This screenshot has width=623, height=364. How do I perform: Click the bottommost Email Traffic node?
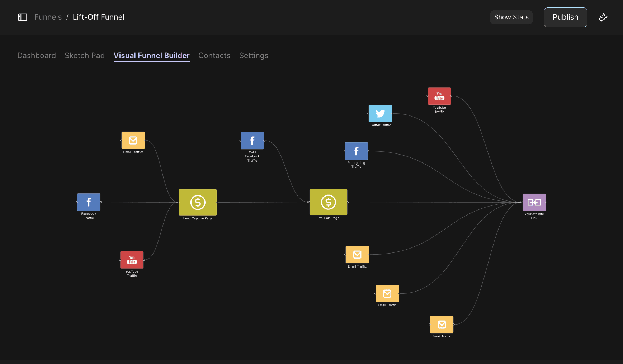click(x=442, y=325)
